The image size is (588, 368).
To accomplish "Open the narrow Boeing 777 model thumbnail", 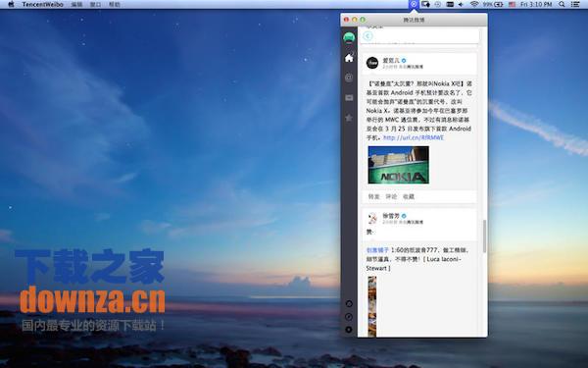I will click(372, 306).
